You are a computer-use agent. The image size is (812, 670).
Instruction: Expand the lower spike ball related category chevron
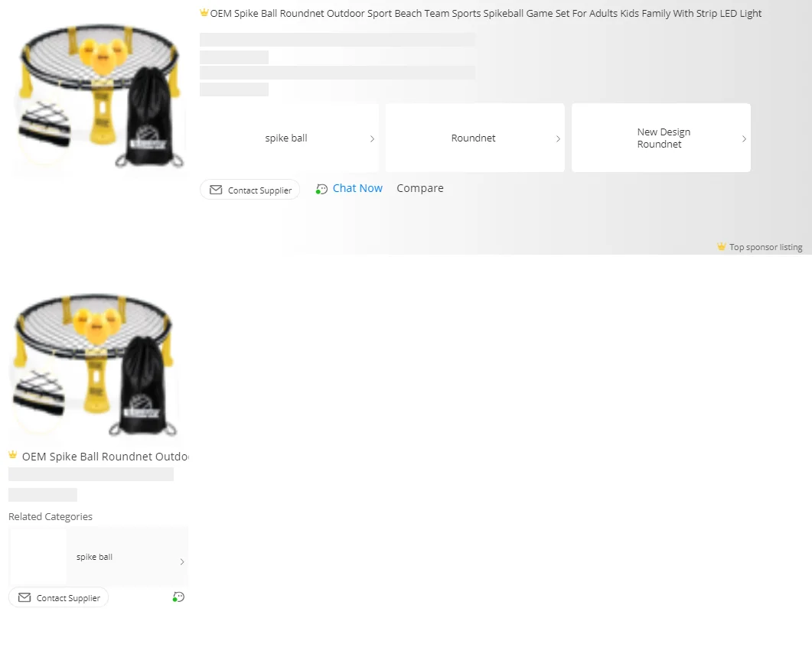(x=182, y=561)
